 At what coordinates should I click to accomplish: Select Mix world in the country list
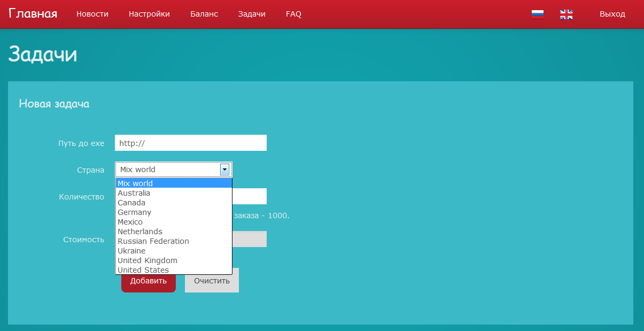click(x=174, y=183)
